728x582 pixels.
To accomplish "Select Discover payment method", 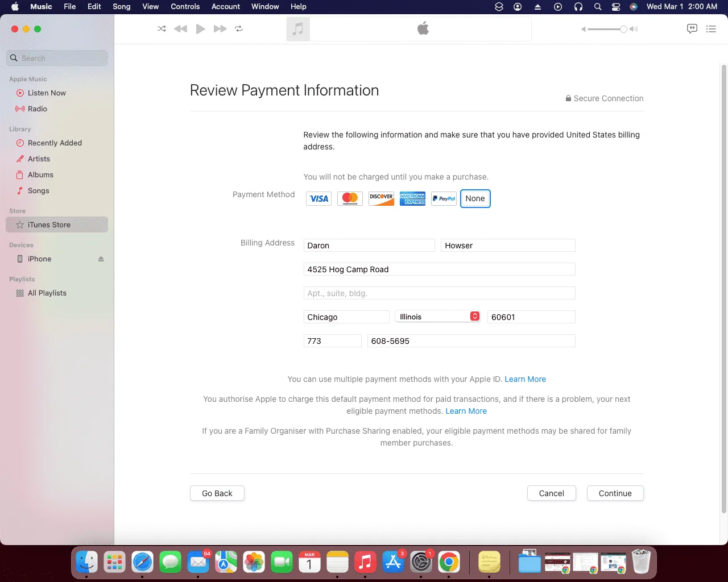I will point(381,199).
